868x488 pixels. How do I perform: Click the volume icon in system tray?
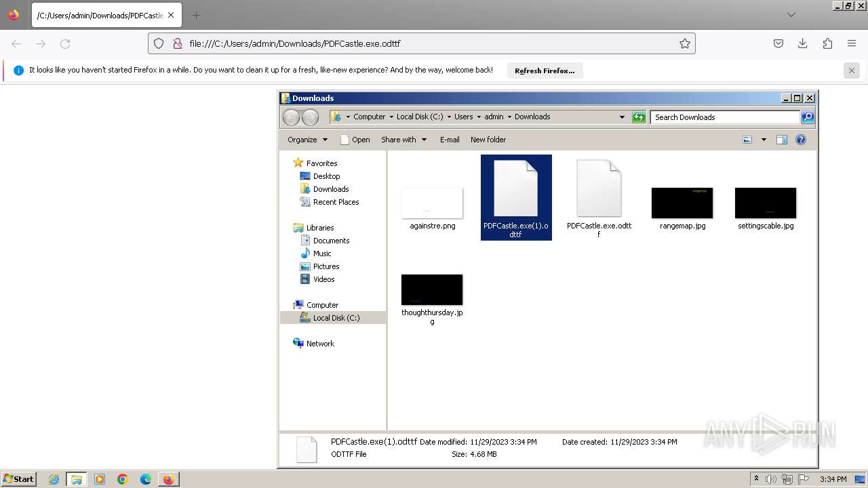coord(771,479)
